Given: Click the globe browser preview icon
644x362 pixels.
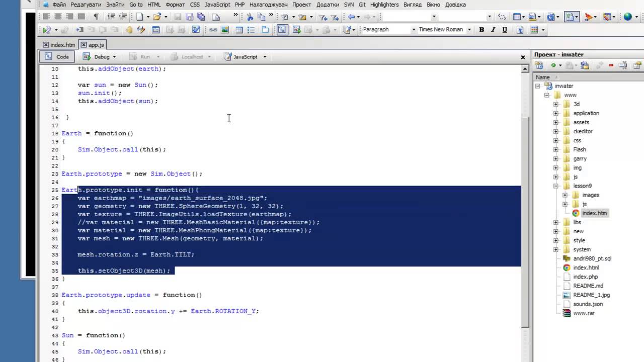Looking at the screenshot, I should [627, 17].
